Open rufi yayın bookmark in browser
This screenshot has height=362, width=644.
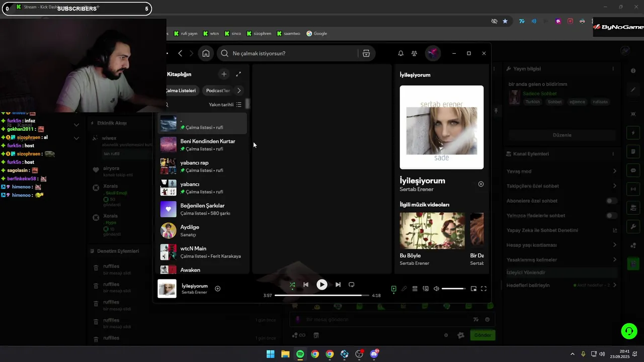186,34
